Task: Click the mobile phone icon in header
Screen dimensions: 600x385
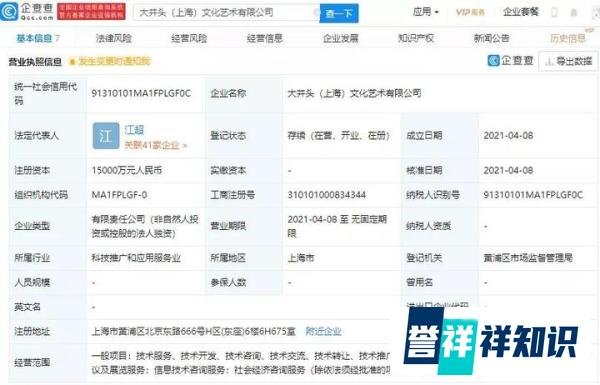Action: point(554,13)
